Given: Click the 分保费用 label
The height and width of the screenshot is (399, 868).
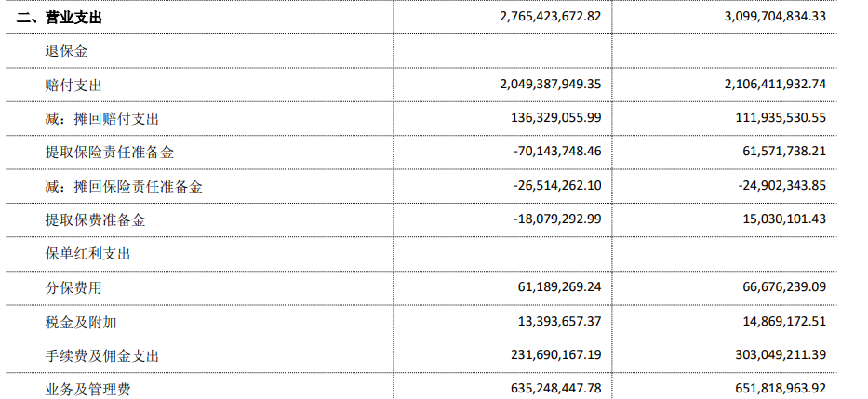Looking at the screenshot, I should [73, 287].
